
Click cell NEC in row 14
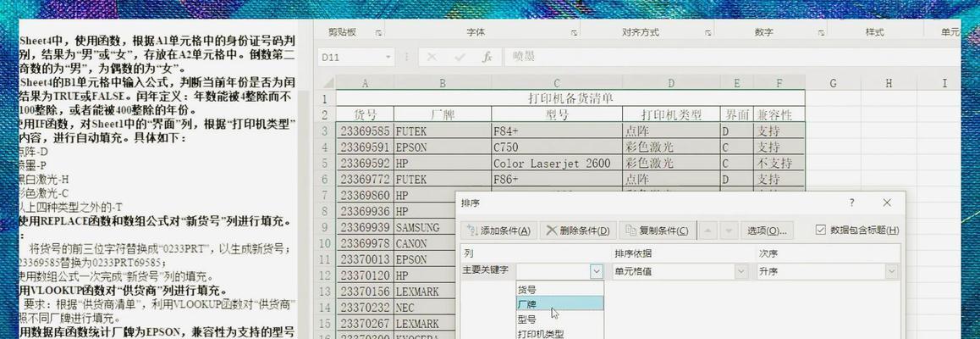[x=425, y=307]
